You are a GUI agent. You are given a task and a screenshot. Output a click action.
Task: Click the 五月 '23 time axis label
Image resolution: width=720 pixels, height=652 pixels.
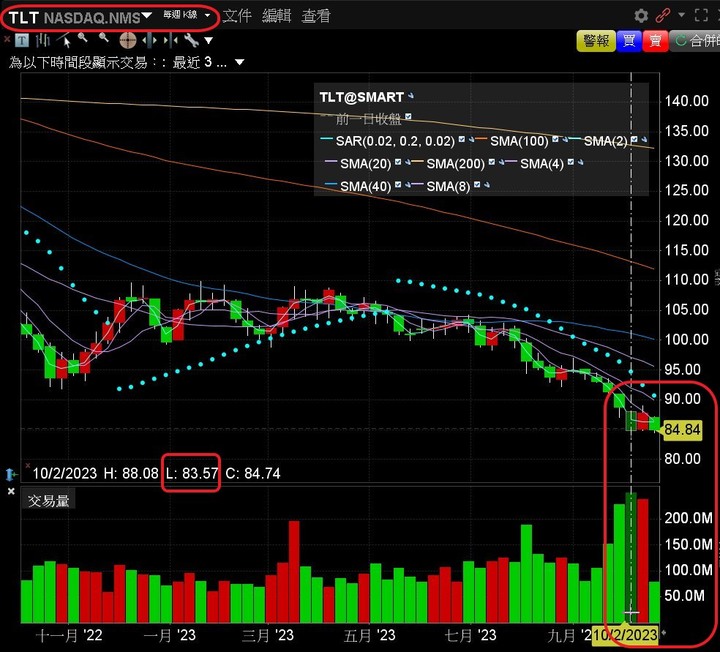coord(370,635)
